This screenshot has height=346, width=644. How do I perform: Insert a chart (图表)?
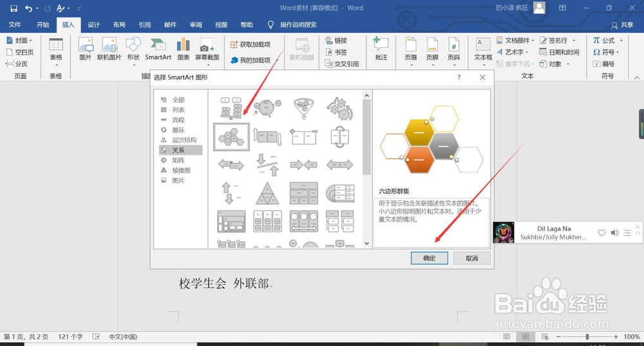pos(183,49)
